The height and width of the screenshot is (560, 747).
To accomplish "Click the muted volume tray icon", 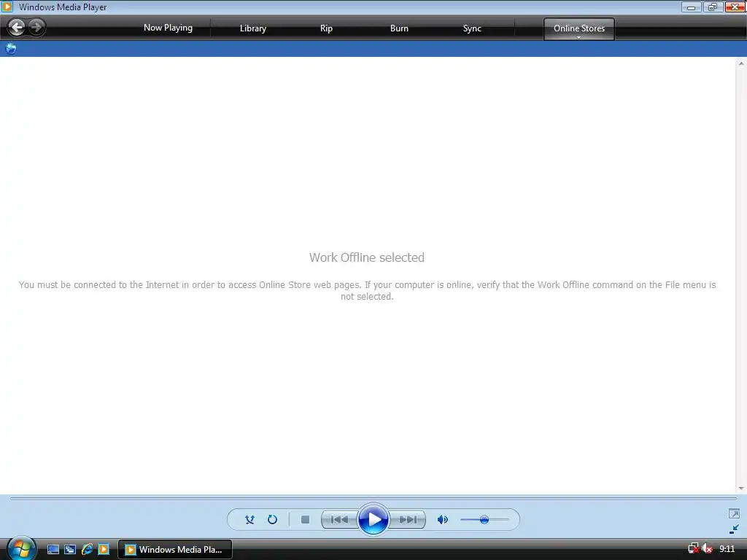I will pos(707,549).
